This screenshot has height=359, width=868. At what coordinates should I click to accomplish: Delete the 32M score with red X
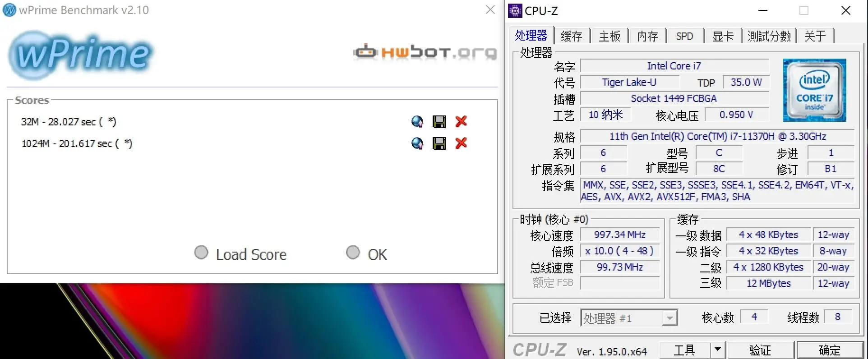pyautogui.click(x=461, y=121)
